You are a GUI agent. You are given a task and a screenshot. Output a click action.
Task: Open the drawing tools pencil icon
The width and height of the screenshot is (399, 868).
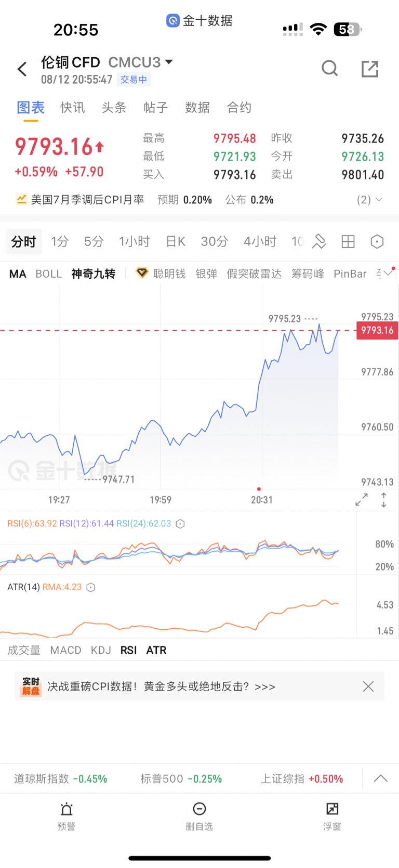tap(319, 241)
